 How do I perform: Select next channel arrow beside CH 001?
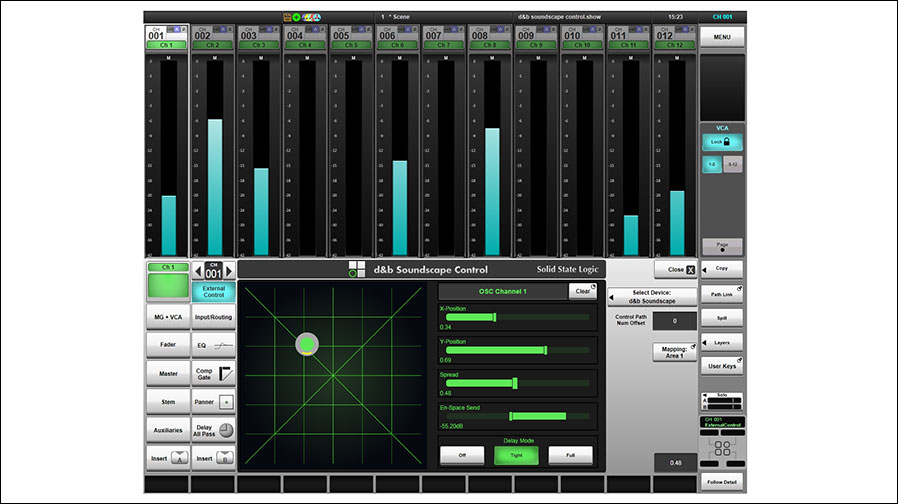click(229, 271)
